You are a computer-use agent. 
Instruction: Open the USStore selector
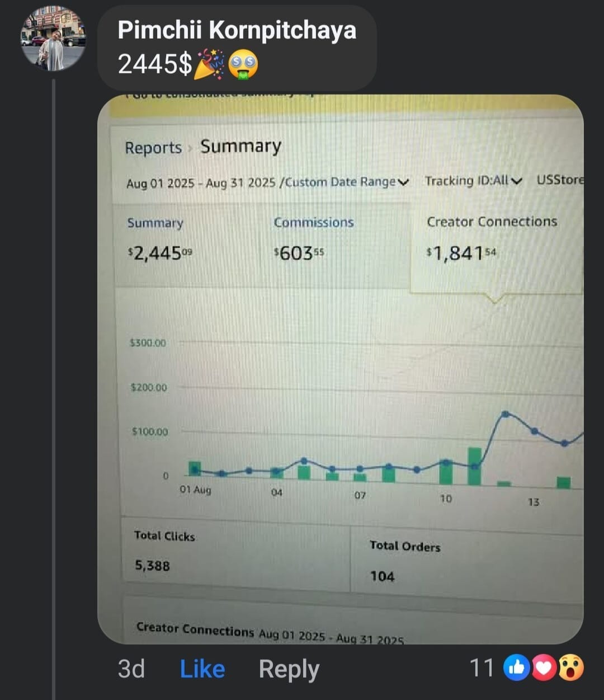click(x=559, y=180)
